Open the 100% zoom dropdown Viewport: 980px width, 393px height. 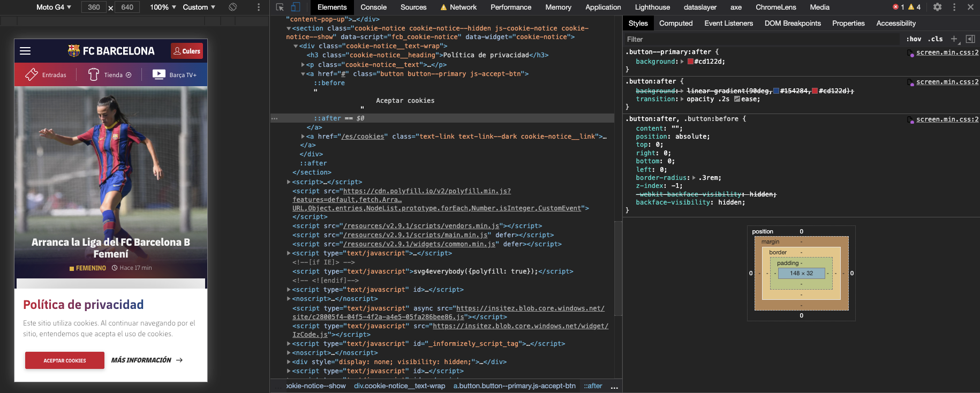tap(163, 7)
